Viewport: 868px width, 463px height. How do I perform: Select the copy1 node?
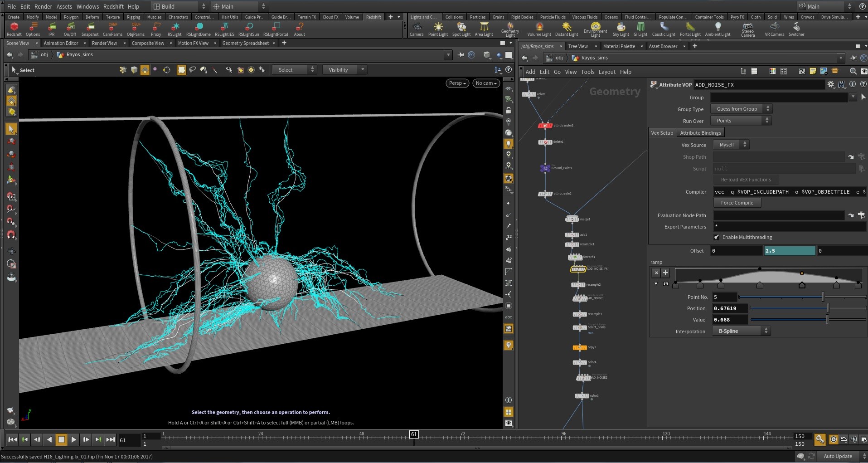point(579,347)
